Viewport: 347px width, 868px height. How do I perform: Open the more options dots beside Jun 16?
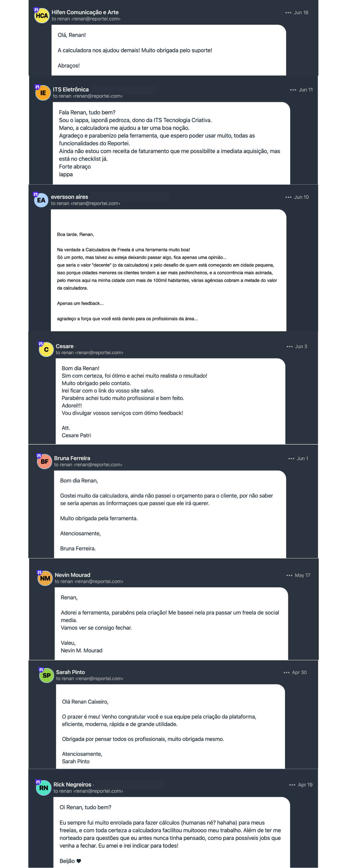[x=288, y=13]
